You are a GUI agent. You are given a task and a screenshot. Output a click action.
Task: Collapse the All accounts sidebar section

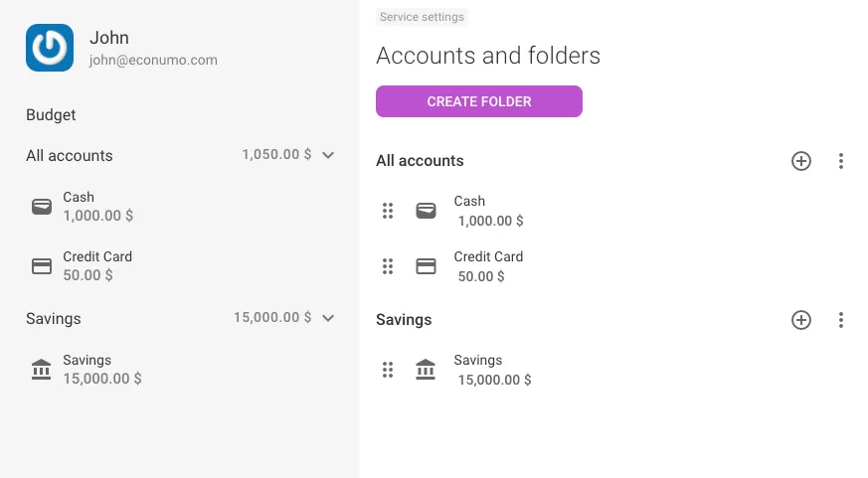click(x=328, y=155)
